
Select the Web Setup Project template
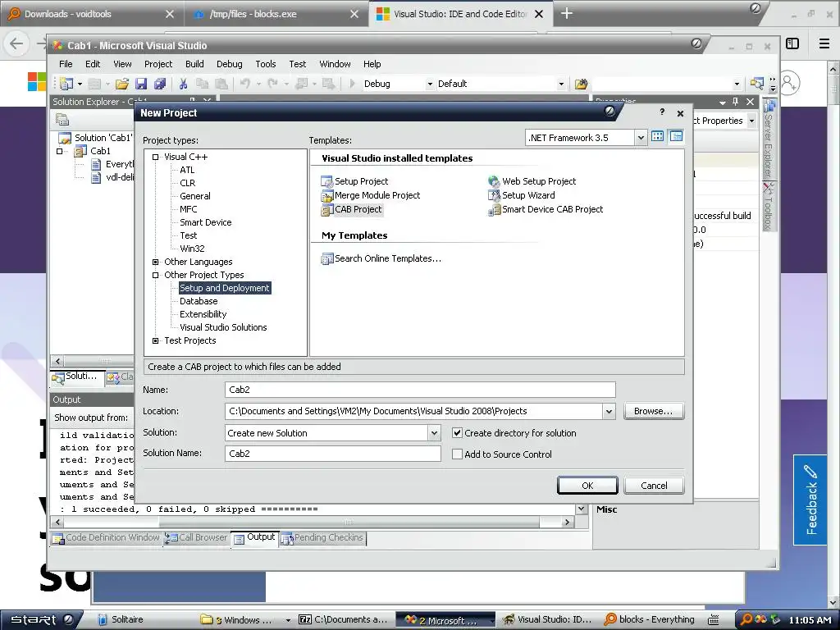[532, 181]
